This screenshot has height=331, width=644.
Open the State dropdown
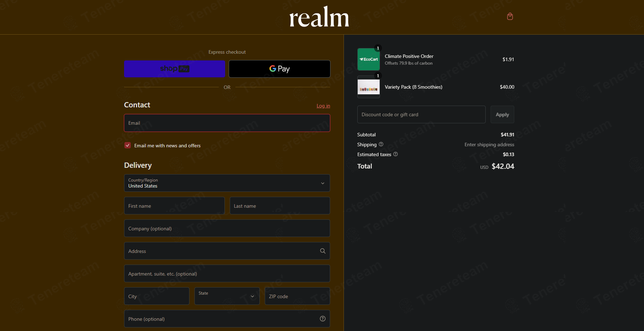pos(227,296)
